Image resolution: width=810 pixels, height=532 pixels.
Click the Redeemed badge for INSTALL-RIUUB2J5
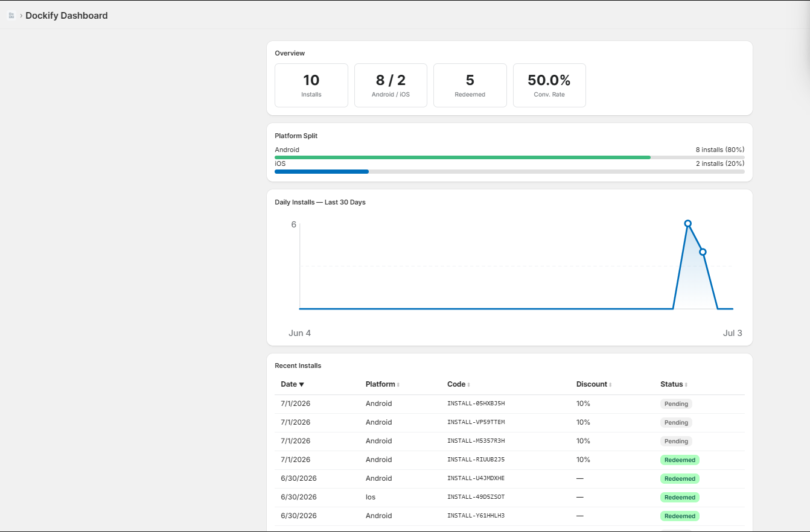[x=680, y=460]
